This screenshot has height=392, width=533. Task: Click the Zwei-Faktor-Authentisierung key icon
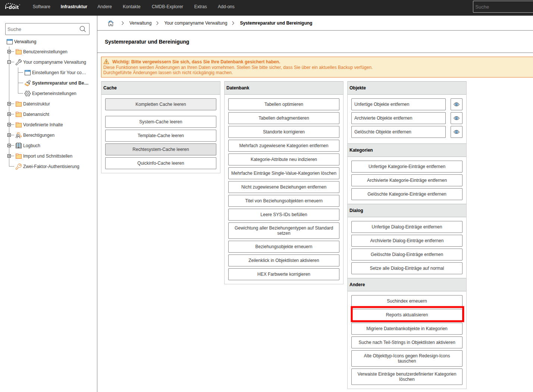(19, 167)
